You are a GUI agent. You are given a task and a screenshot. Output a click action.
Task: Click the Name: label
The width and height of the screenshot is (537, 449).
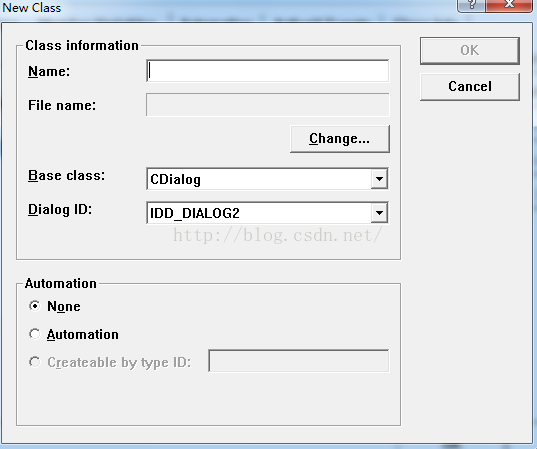click(x=49, y=72)
